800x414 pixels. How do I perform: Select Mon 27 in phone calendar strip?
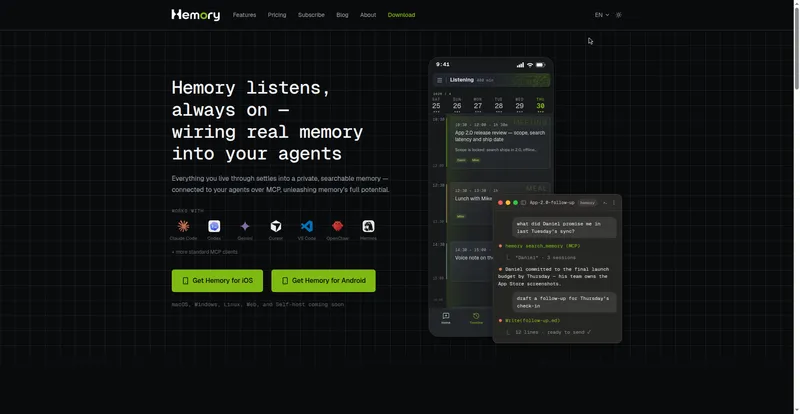click(x=478, y=105)
